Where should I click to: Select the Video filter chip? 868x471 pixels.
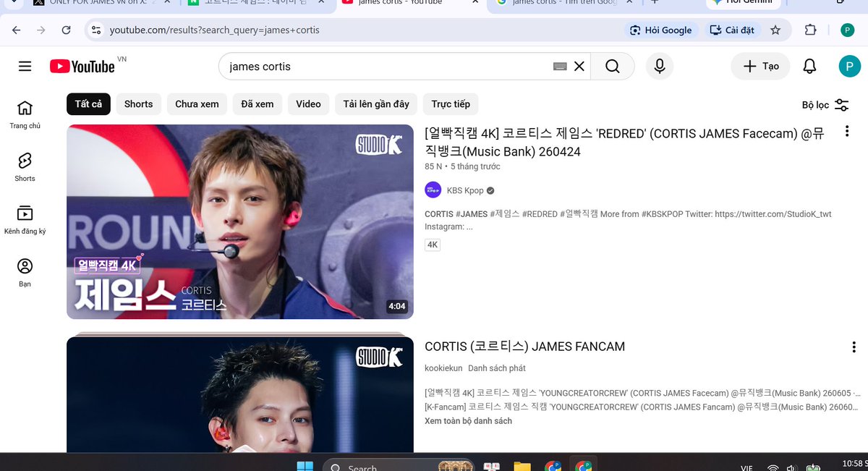pos(308,104)
